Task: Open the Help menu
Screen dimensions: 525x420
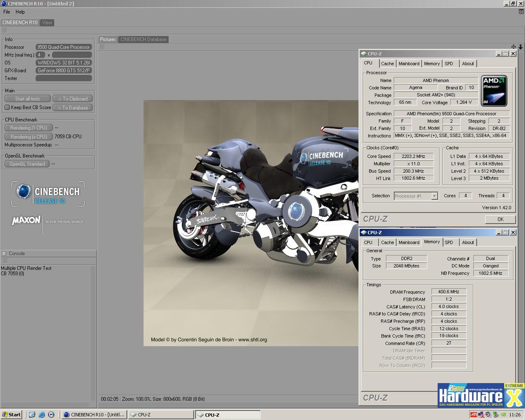Action: point(20,12)
